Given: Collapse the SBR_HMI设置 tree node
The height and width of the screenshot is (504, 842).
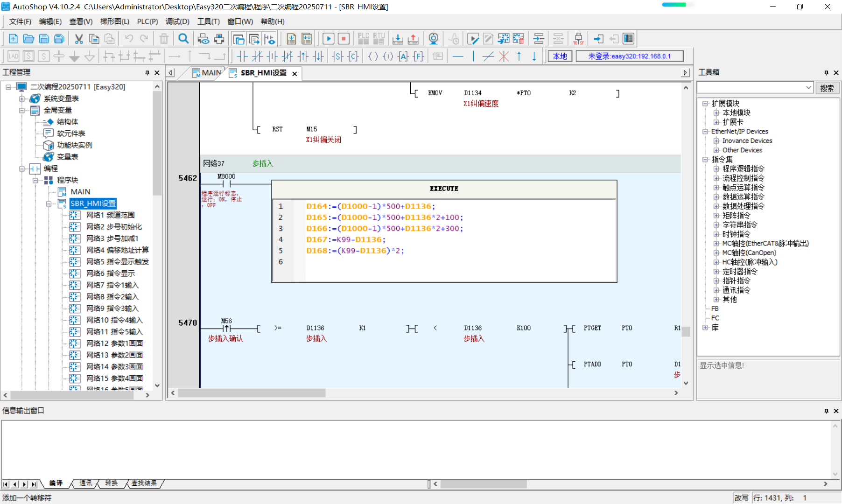Looking at the screenshot, I should (x=49, y=203).
